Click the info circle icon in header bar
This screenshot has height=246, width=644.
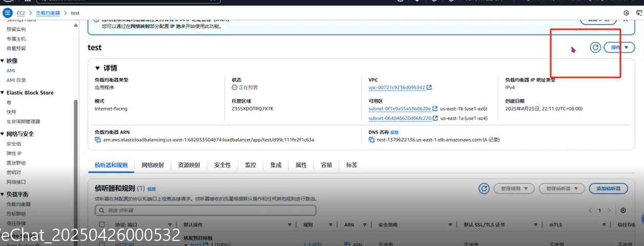click(x=626, y=12)
